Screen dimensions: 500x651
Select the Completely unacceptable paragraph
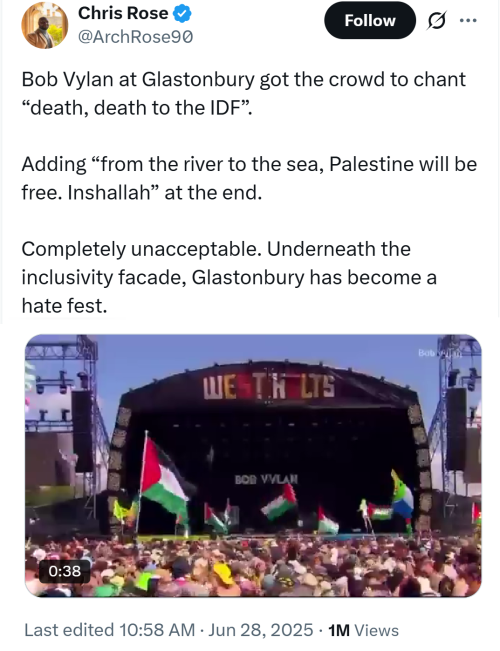pos(229,277)
